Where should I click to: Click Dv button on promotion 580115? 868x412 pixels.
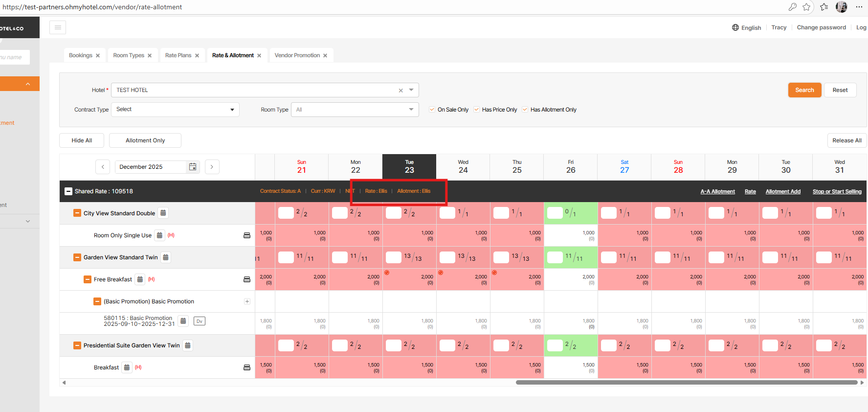pos(200,321)
